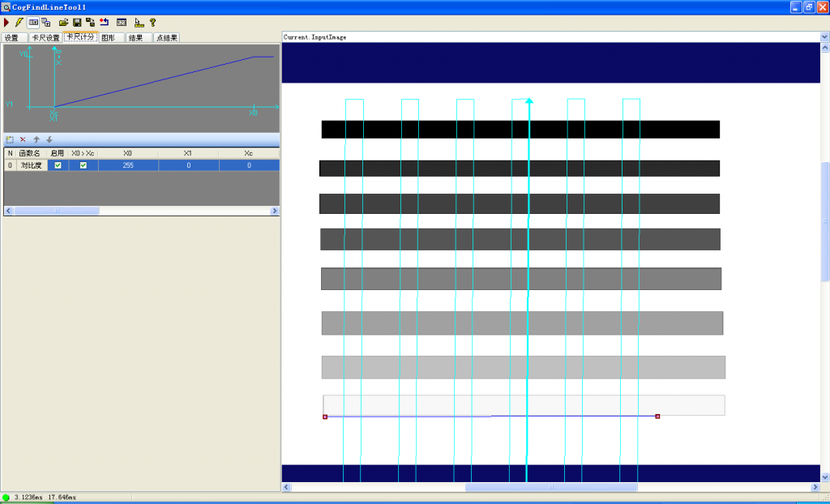Click the save-as icon next to the floppy disk
830x504 pixels.
91,22
